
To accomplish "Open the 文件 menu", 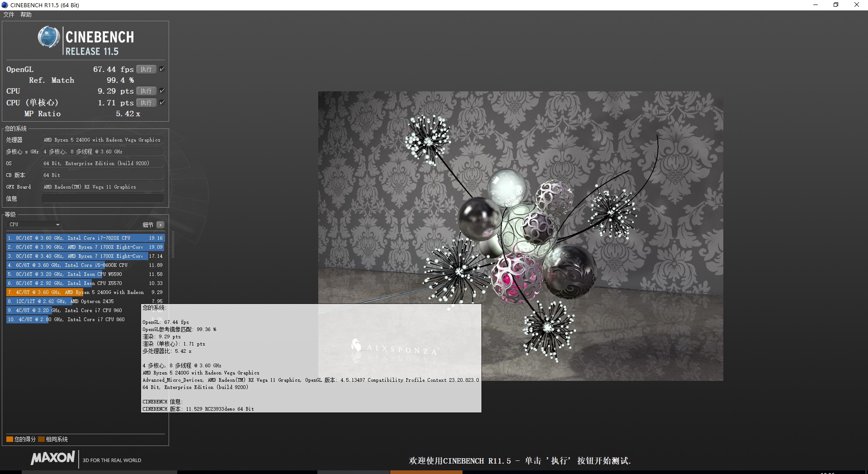I will [8, 14].
